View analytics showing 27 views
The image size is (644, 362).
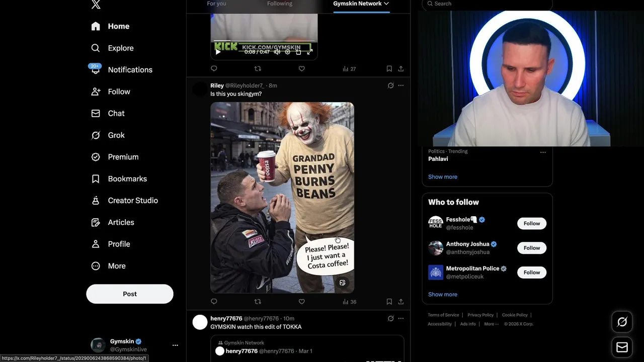click(349, 69)
